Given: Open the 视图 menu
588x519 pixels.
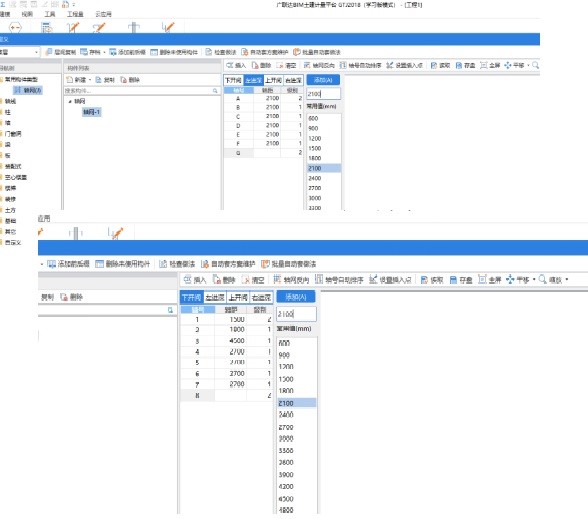Looking at the screenshot, I should (27, 14).
